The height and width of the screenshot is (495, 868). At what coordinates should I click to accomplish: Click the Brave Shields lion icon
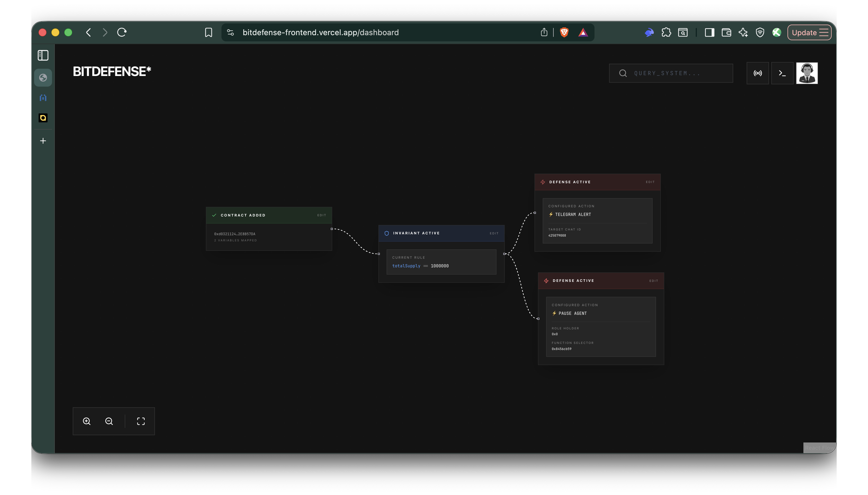564,32
